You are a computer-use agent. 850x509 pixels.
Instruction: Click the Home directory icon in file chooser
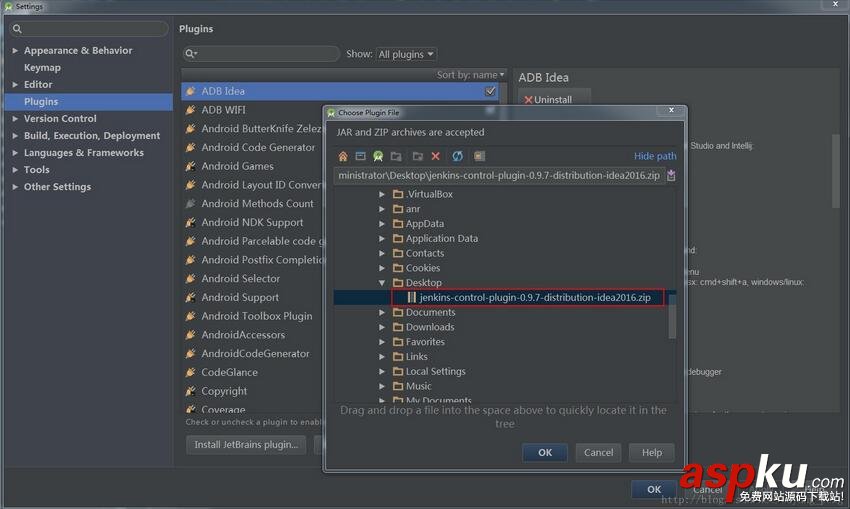click(343, 156)
